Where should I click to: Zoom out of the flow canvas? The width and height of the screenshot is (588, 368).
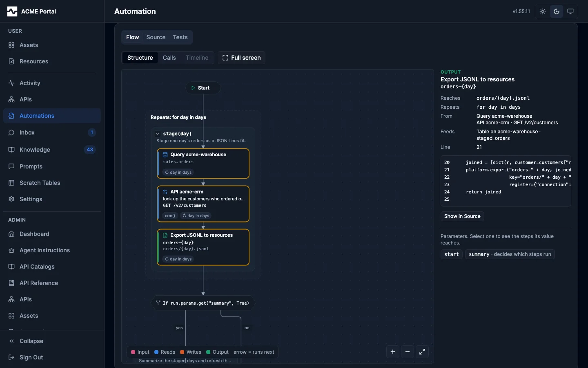[x=408, y=352]
